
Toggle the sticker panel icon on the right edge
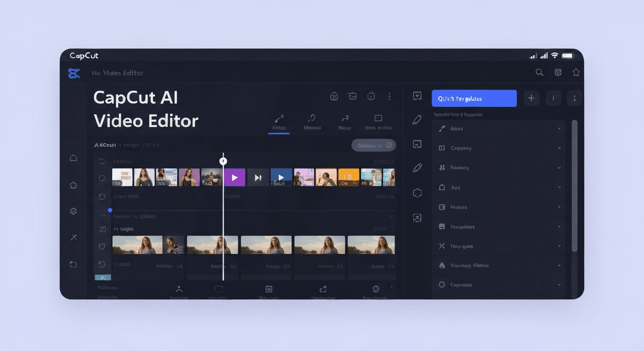pyautogui.click(x=417, y=218)
